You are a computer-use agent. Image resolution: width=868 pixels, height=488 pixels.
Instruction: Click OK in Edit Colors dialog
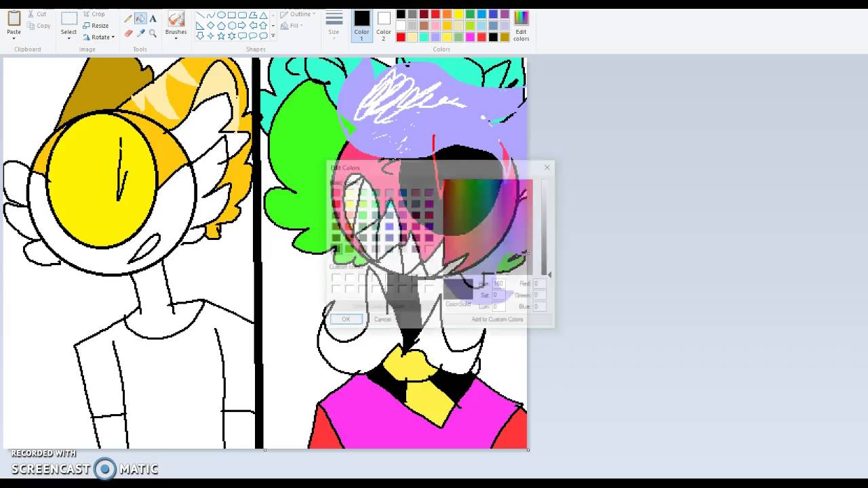coord(346,319)
